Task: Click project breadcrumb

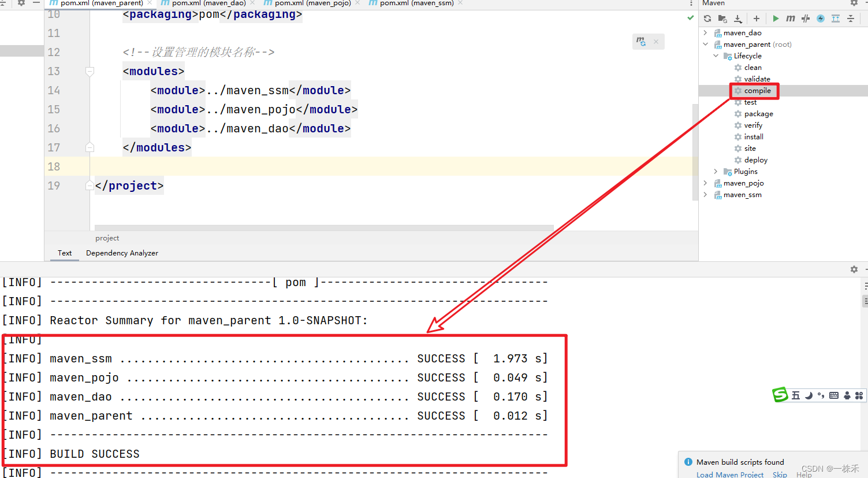Action: coord(107,238)
